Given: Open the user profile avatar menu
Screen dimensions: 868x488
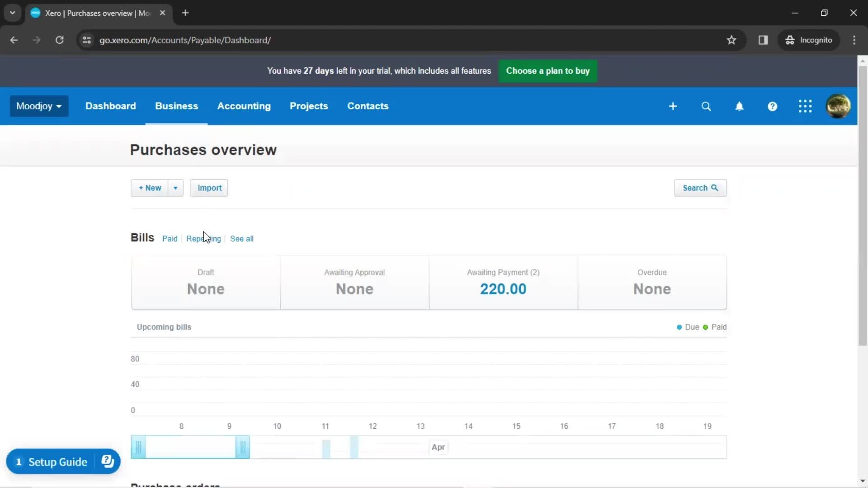Looking at the screenshot, I should pos(838,106).
